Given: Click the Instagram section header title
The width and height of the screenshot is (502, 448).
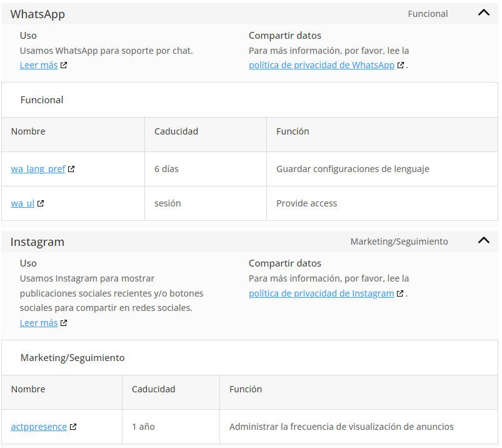Looking at the screenshot, I should (37, 242).
